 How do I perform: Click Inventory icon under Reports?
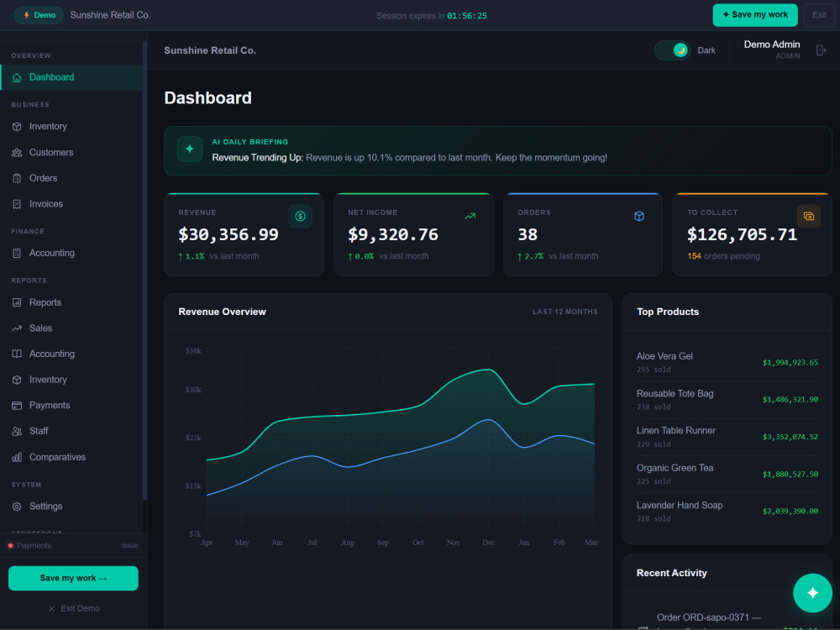[x=17, y=380]
